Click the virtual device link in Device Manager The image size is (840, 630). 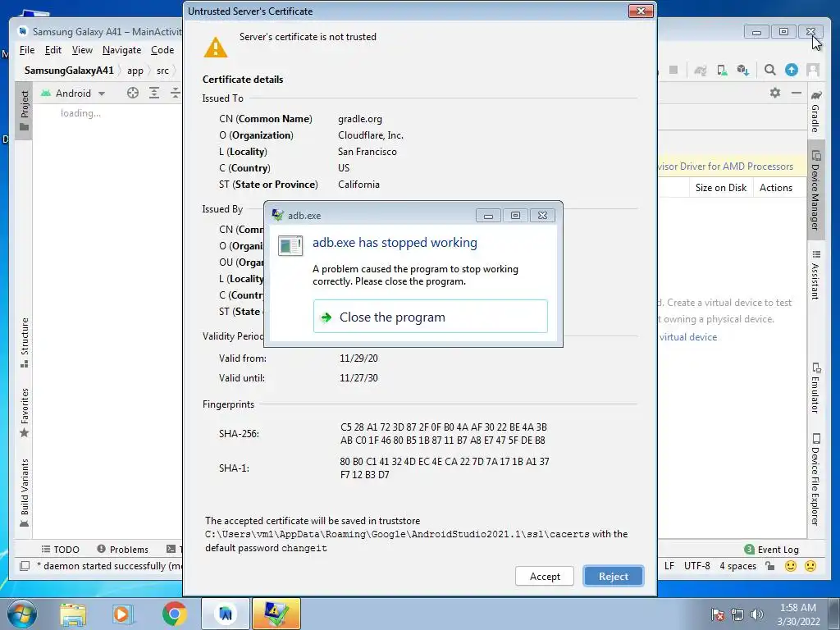pyautogui.click(x=688, y=337)
